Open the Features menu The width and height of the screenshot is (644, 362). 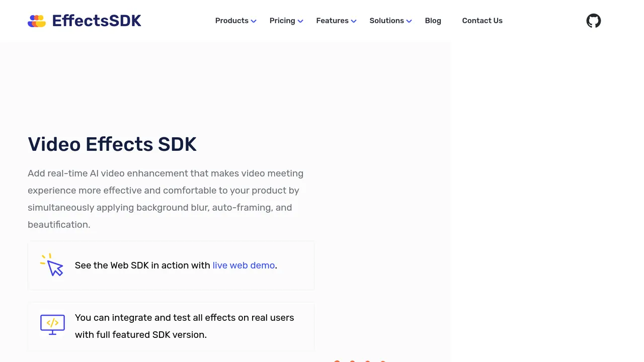[332, 21]
